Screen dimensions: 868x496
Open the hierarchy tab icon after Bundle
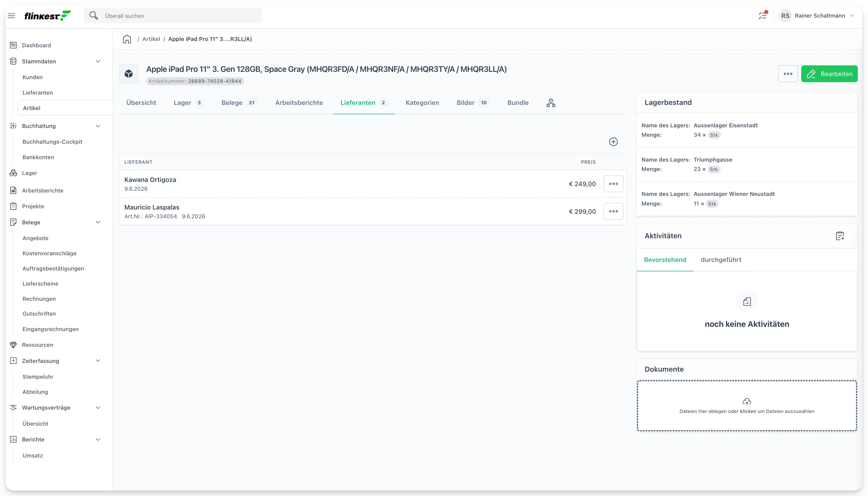point(551,102)
